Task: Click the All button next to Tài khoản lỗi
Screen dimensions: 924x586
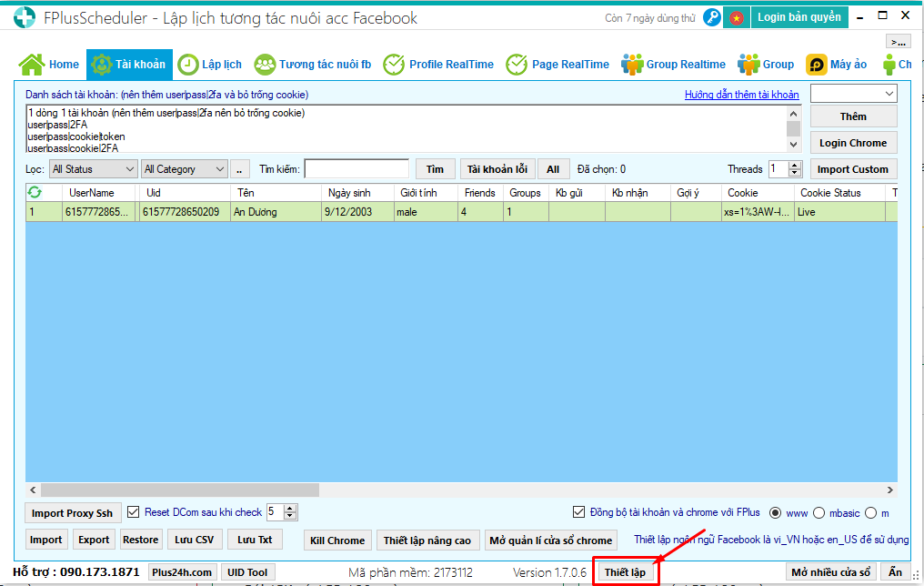Action: pos(553,169)
